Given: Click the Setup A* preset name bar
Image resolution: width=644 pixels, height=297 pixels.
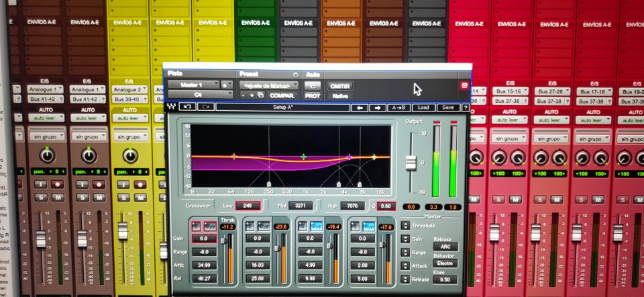Looking at the screenshot, I should pyautogui.click(x=282, y=108).
